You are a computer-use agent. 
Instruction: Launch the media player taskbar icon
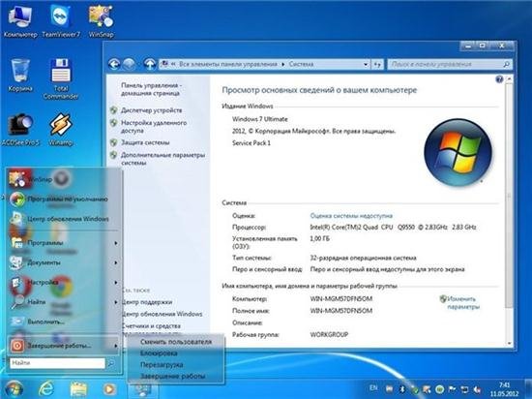[109, 389]
